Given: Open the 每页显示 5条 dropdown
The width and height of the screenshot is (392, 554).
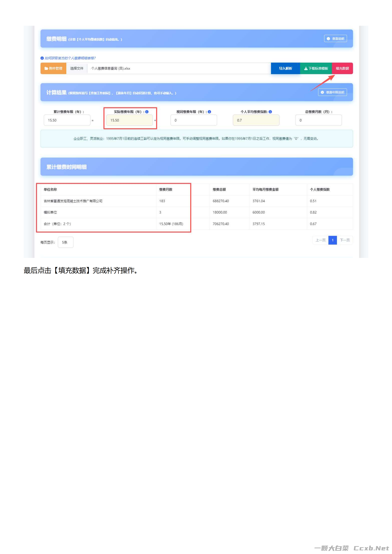Looking at the screenshot, I should [x=65, y=242].
